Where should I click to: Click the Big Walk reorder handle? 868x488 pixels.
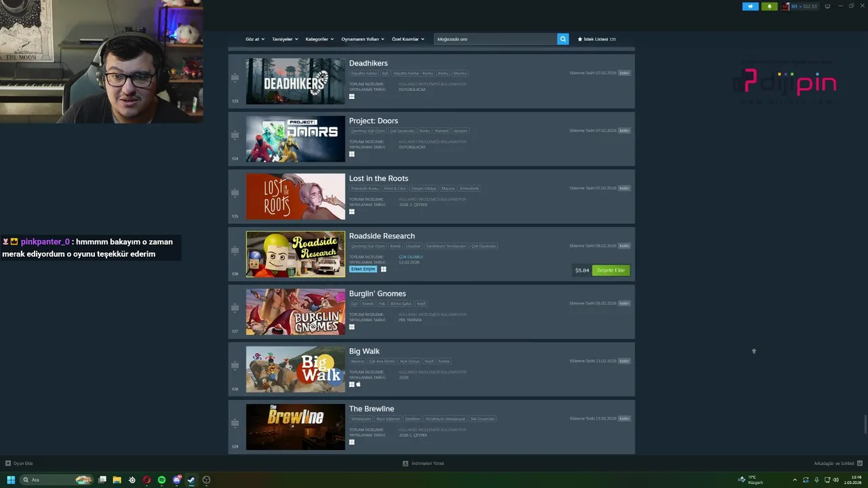pyautogui.click(x=235, y=366)
